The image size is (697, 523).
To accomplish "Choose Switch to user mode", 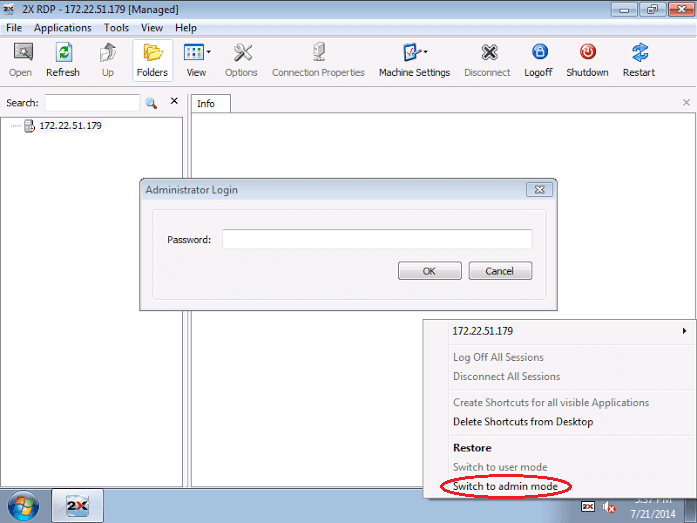I will pos(500,467).
